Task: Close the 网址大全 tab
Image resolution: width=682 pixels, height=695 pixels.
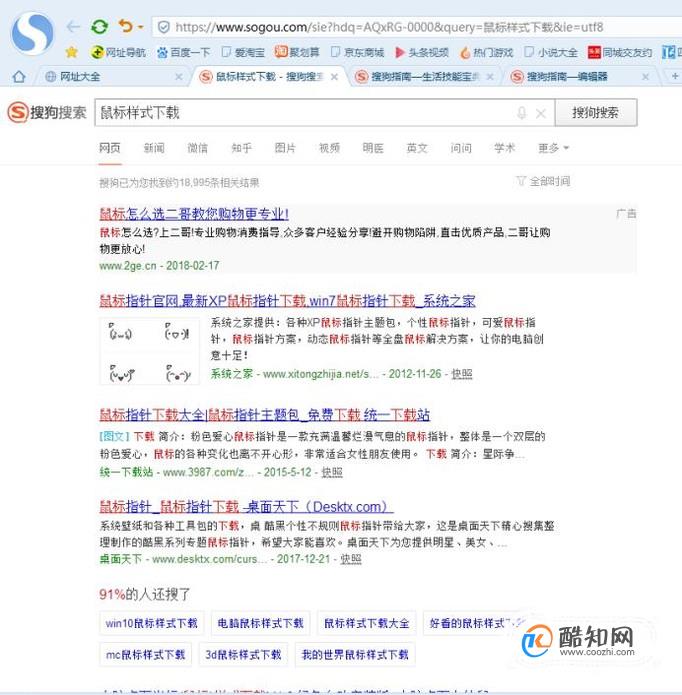Action: coord(179,77)
